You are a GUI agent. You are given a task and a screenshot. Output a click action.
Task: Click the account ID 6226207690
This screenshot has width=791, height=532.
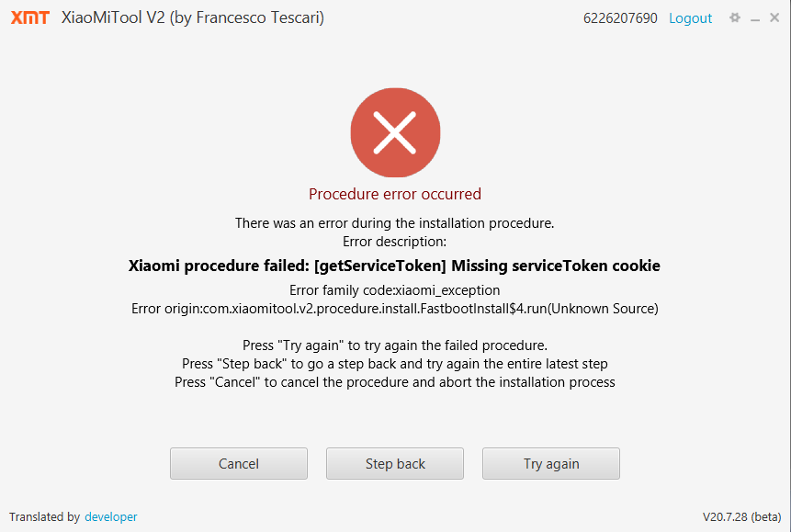620,18
